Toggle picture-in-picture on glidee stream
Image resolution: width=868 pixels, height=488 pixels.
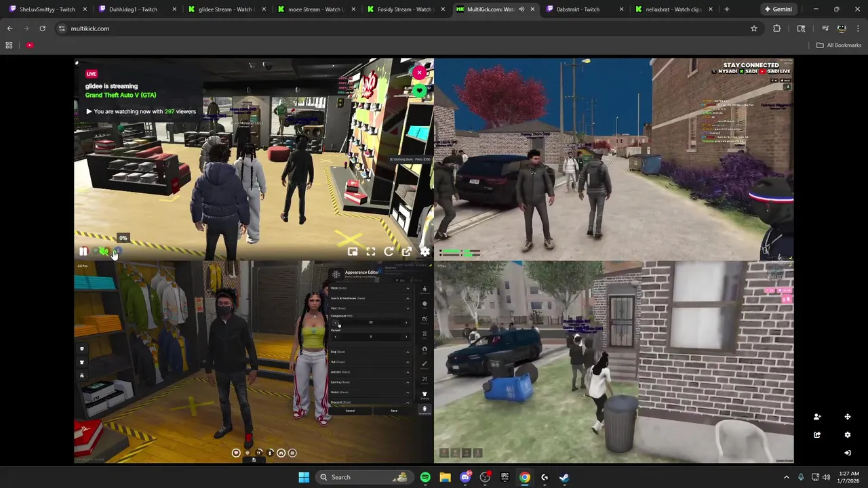353,251
